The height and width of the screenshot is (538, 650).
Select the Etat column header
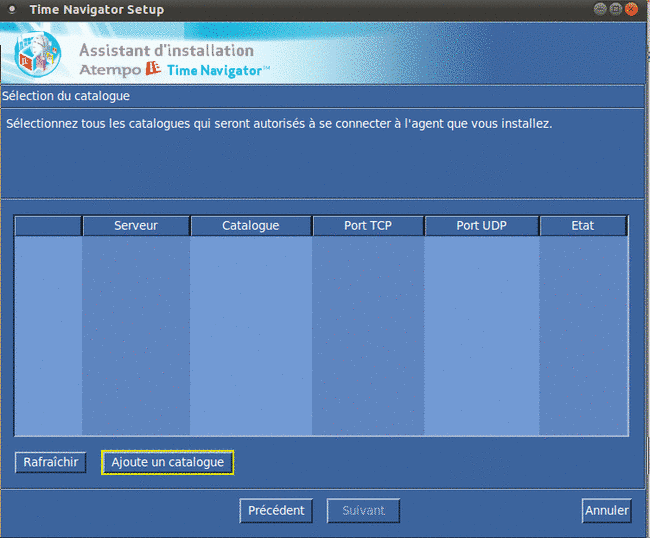click(583, 225)
